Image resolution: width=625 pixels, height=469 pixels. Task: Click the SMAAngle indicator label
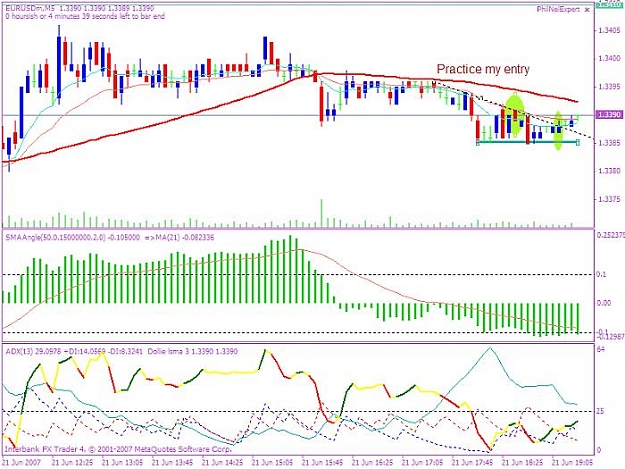(73, 237)
